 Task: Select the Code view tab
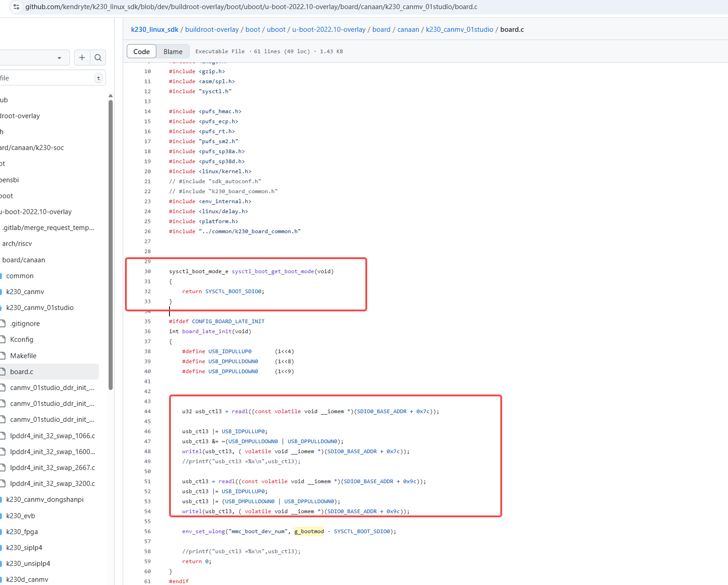coord(141,51)
